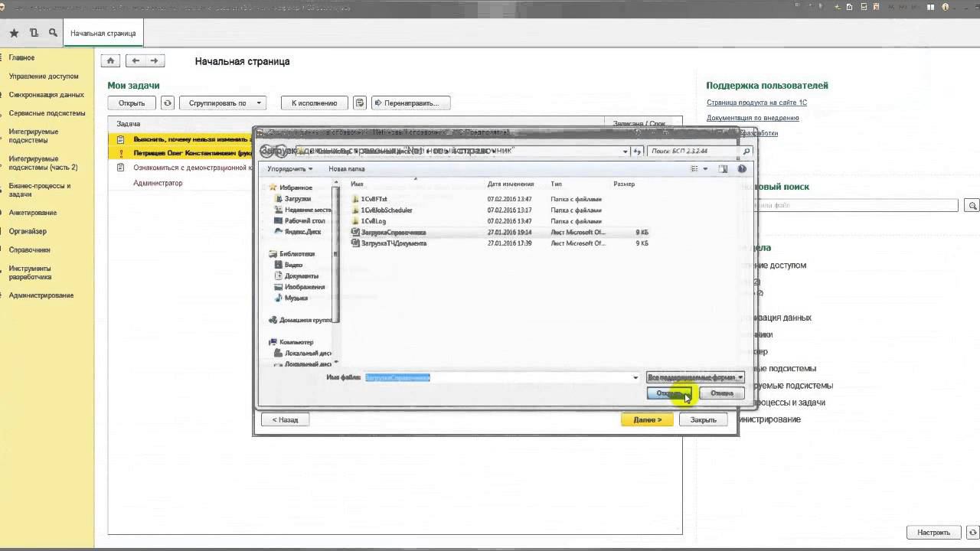Click the icon button next to К исполнению

[361, 103]
